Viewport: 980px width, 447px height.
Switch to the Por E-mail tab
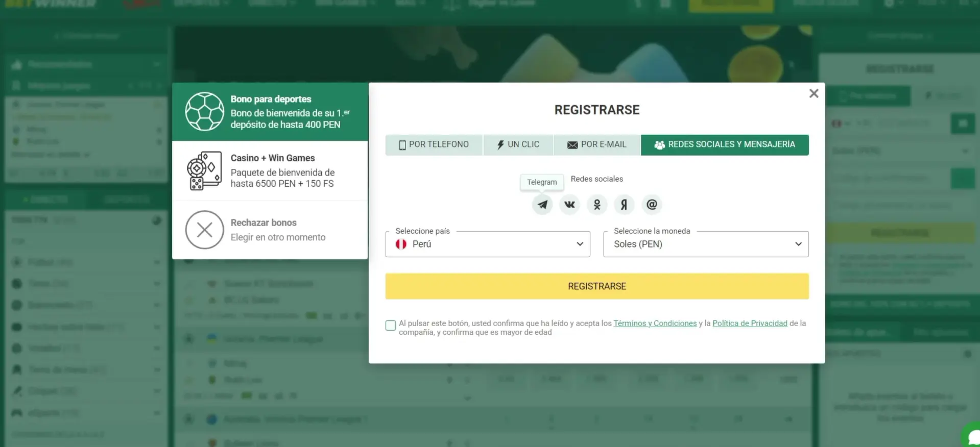click(x=596, y=145)
